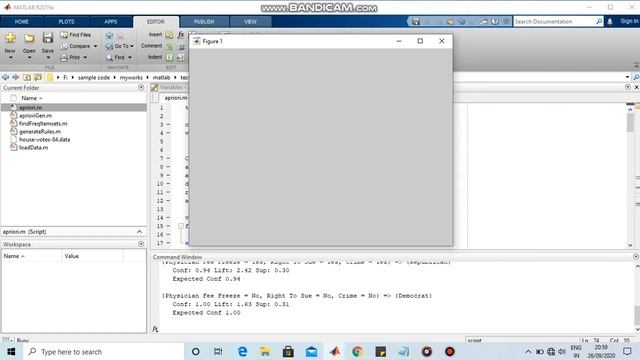Click the navigate back arrow in ribbon
This screenshot has width=640, height=360.
coord(109,36)
